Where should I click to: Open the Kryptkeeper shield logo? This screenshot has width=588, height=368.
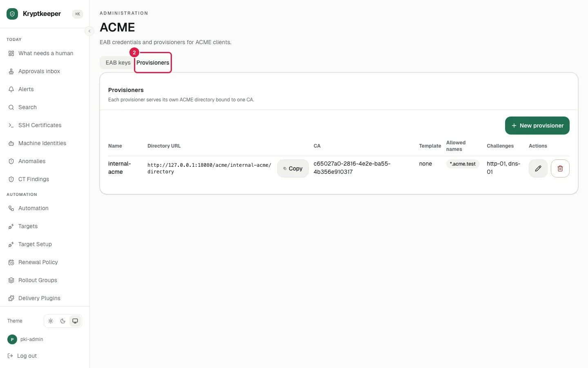pos(12,14)
